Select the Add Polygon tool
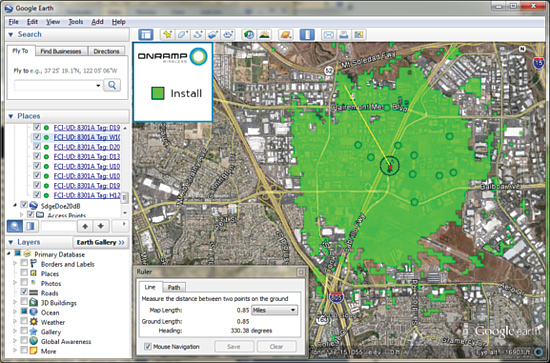Screen dimensions: 550x363 pyautogui.click(x=183, y=34)
